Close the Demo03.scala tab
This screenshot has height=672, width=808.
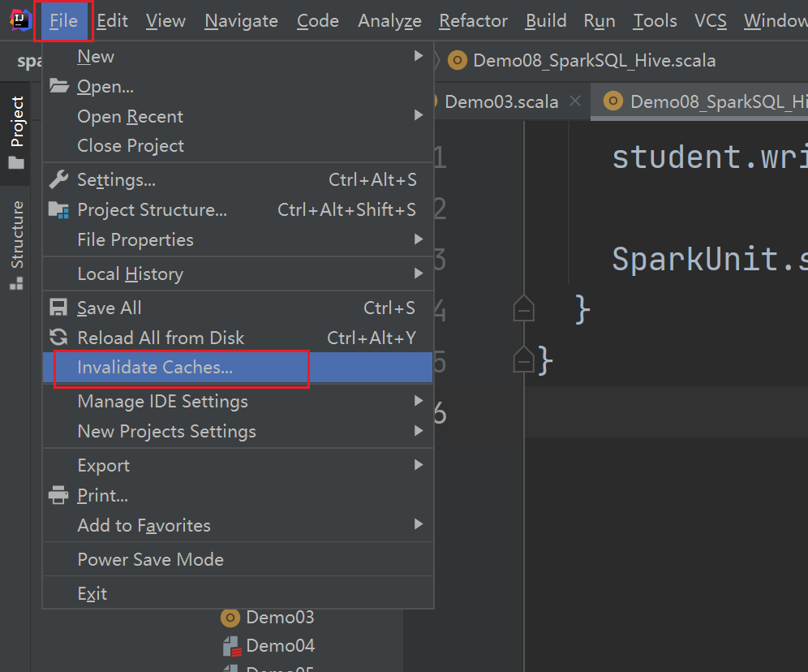pos(575,101)
